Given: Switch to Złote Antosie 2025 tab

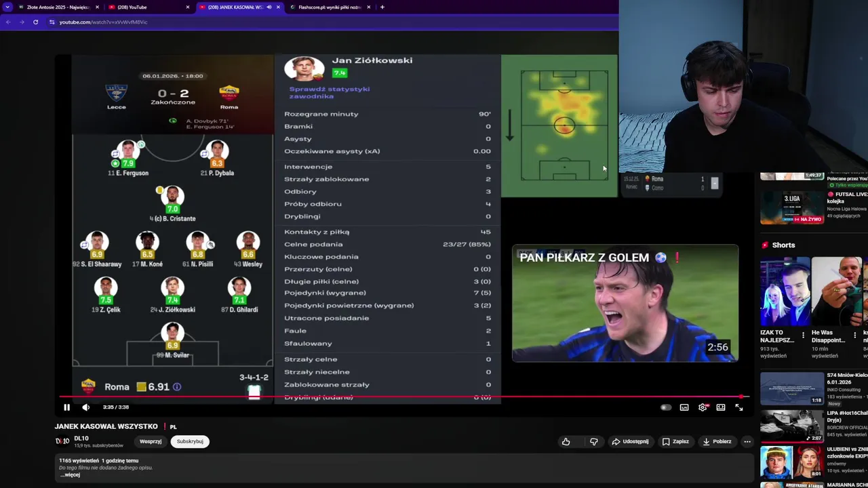Looking at the screenshot, I should click(58, 7).
